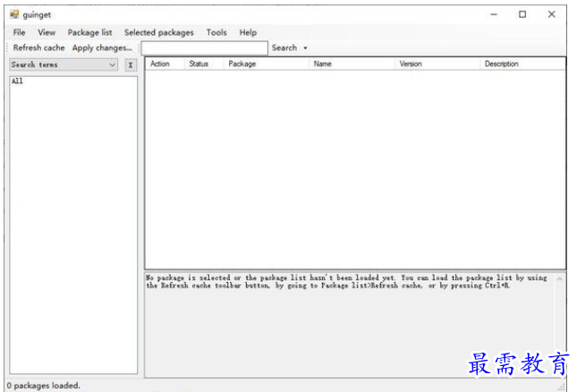Open the View menu
This screenshot has width=577, height=392.
point(47,32)
